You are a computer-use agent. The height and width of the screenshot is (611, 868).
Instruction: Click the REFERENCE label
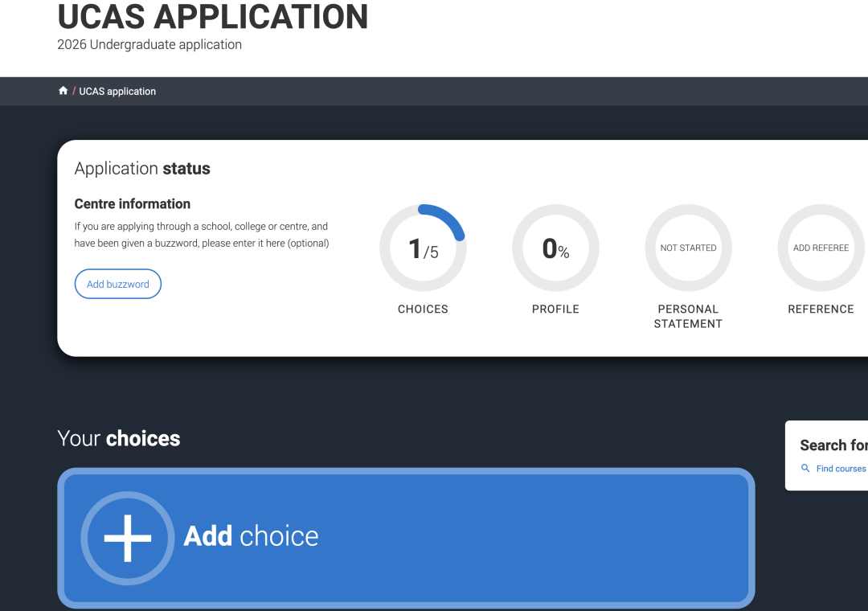(821, 309)
